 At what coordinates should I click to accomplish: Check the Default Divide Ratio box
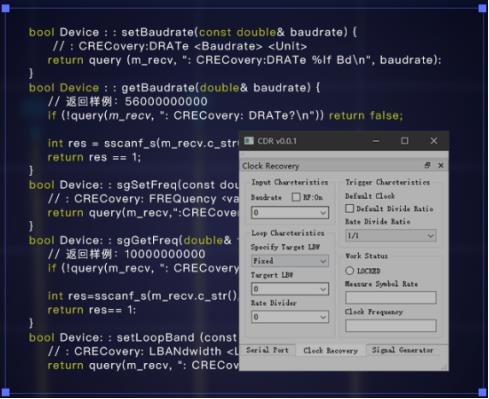[x=349, y=209]
